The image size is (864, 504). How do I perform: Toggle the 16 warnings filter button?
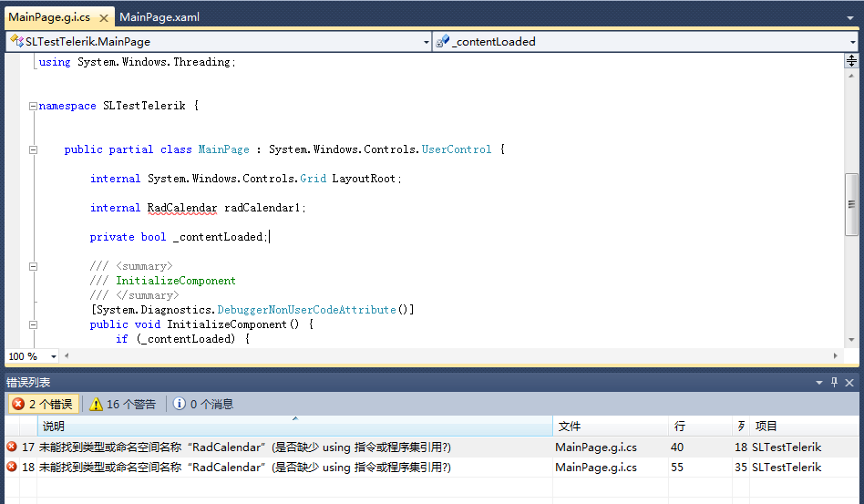[122, 405]
